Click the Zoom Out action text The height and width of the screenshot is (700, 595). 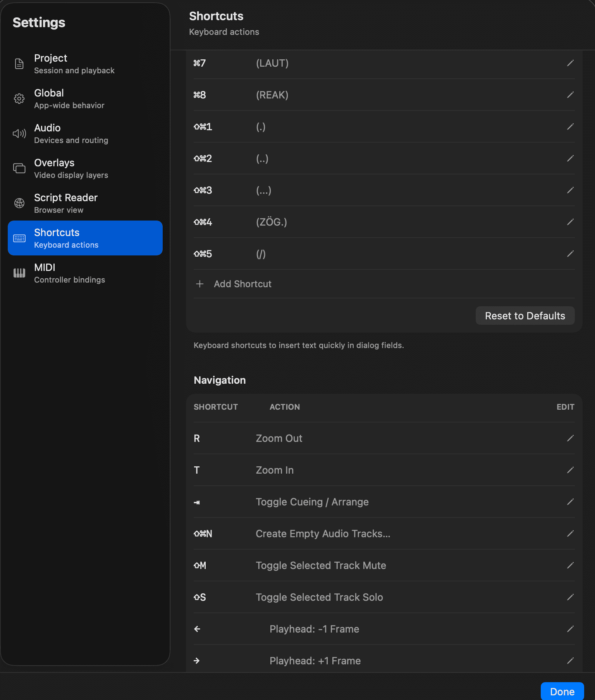[279, 438]
